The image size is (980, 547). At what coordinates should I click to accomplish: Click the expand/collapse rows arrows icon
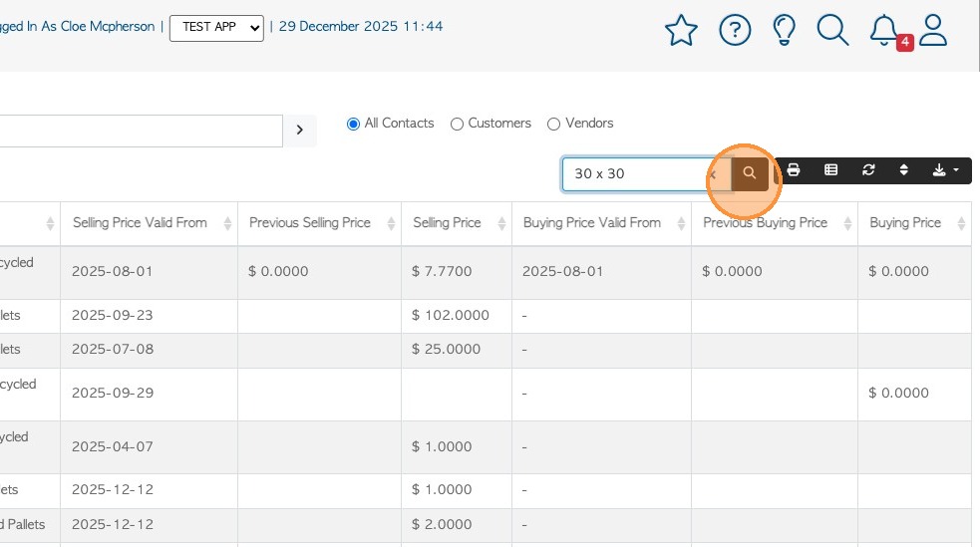[904, 170]
